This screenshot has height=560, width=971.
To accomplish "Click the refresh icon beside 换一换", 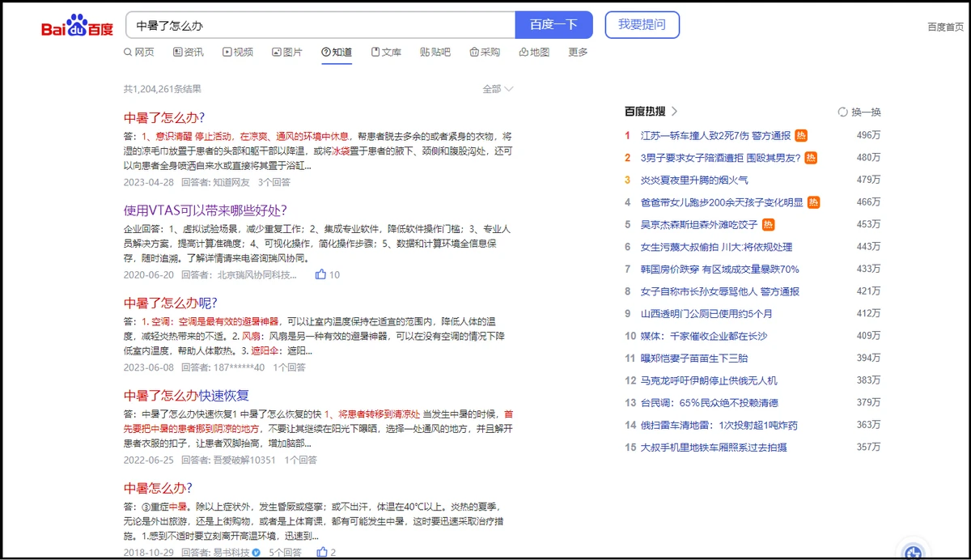I will pyautogui.click(x=842, y=112).
